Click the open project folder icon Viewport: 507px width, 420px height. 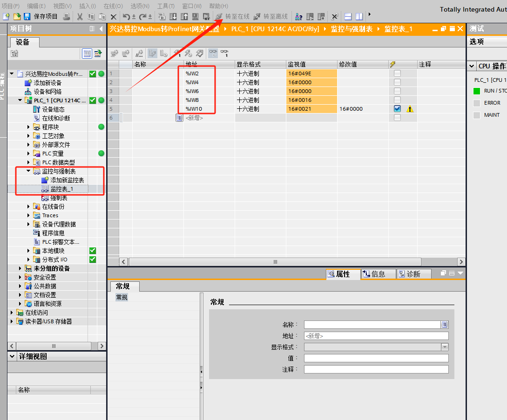pyautogui.click(x=17, y=16)
